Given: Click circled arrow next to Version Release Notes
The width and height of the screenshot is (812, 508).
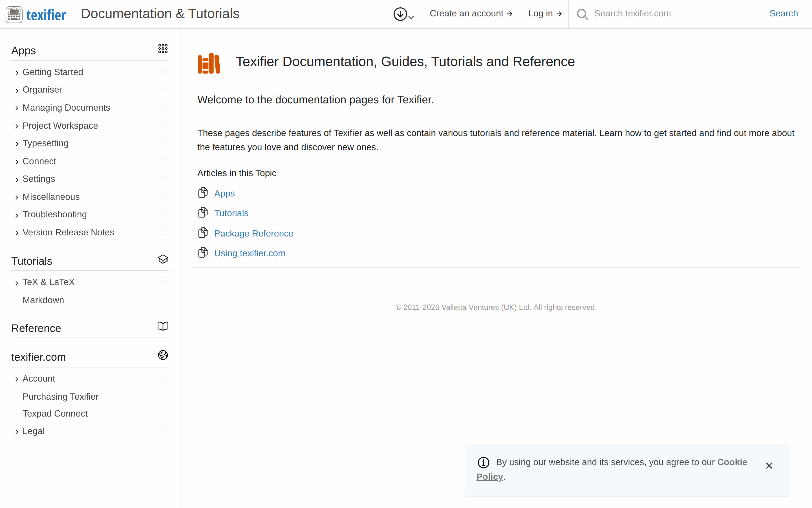Looking at the screenshot, I should click(x=164, y=231).
